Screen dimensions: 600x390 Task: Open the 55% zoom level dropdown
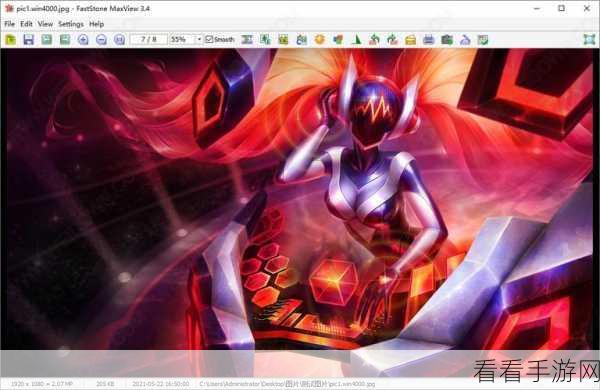199,39
